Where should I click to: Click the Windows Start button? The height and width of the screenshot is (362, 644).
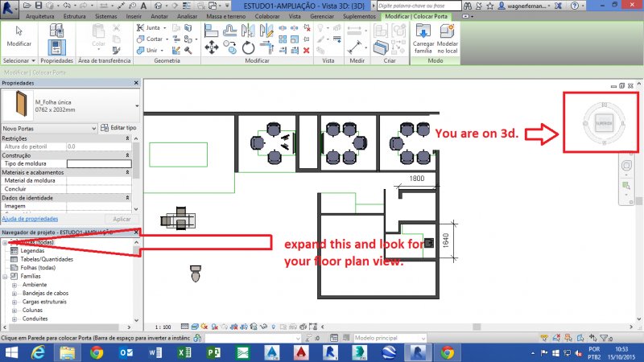[11, 352]
